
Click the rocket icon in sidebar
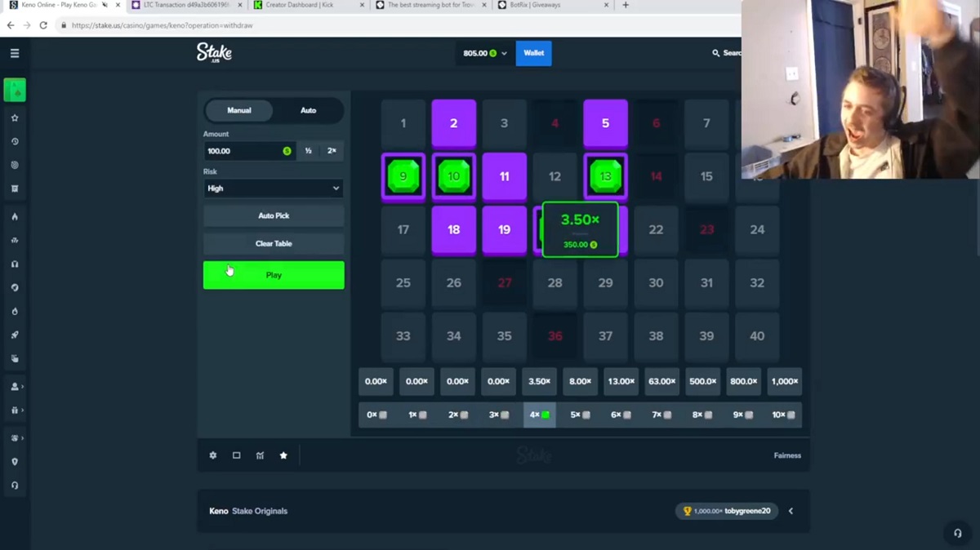(15, 335)
